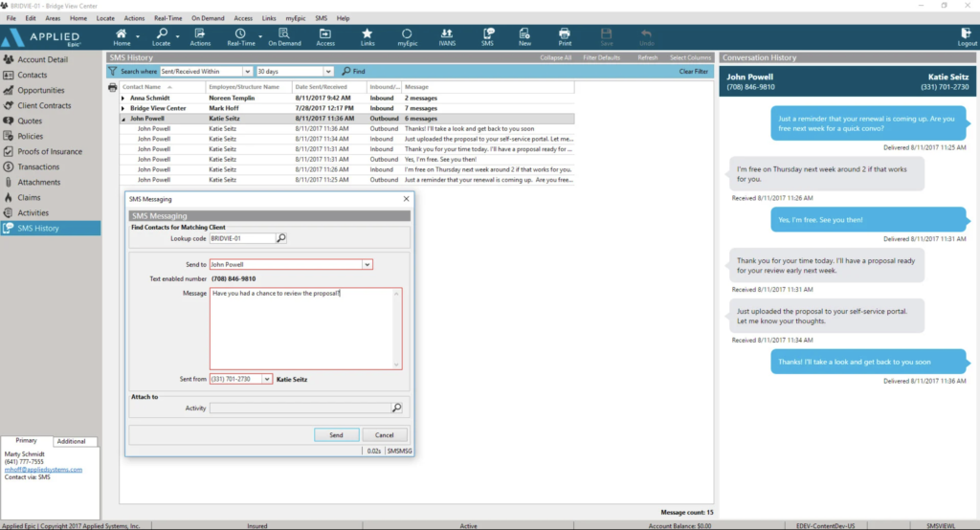Expand the Anna Schmidt conversation row
The image size is (980, 530).
click(x=122, y=98)
